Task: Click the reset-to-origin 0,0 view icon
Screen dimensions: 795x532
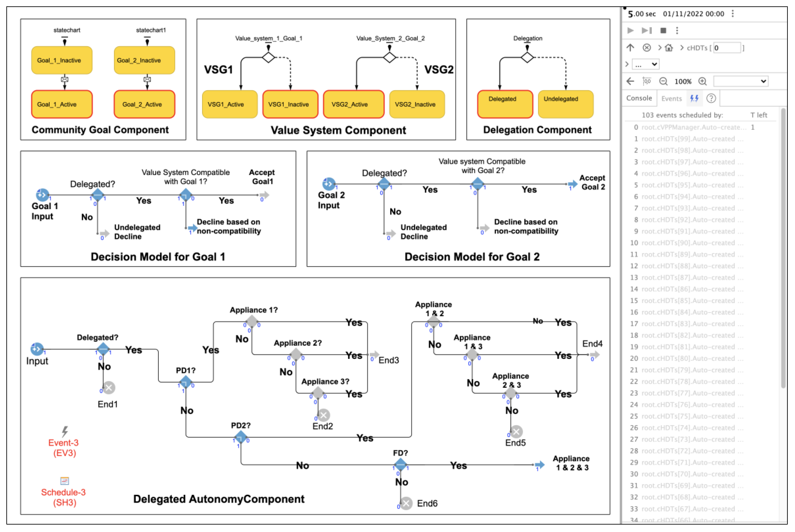Action: coord(647,81)
